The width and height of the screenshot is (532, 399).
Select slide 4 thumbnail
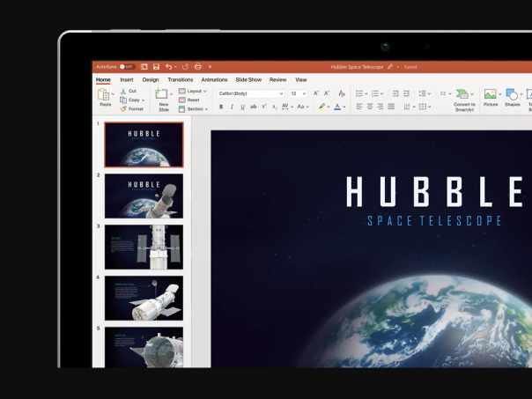coord(144,299)
